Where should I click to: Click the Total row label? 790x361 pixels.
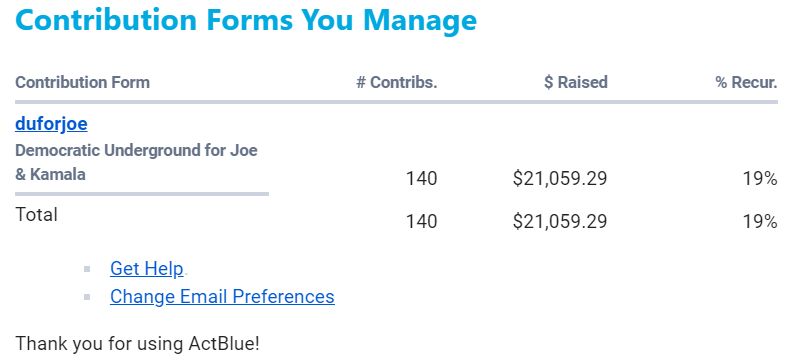tap(36, 214)
